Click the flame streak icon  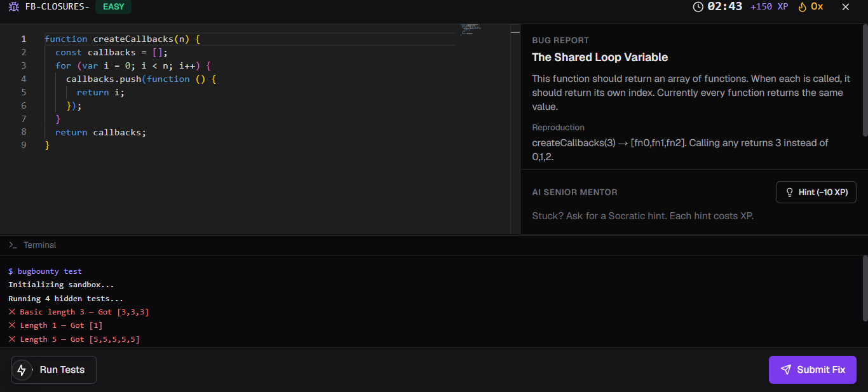tap(802, 7)
